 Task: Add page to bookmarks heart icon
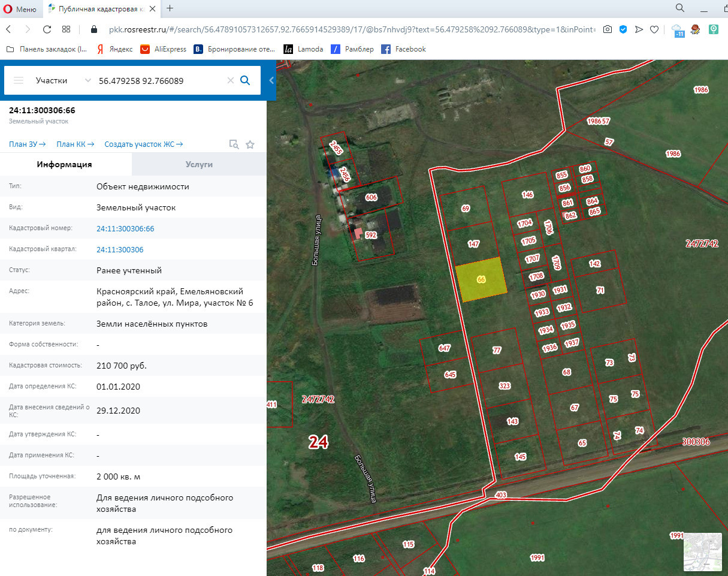(x=654, y=29)
